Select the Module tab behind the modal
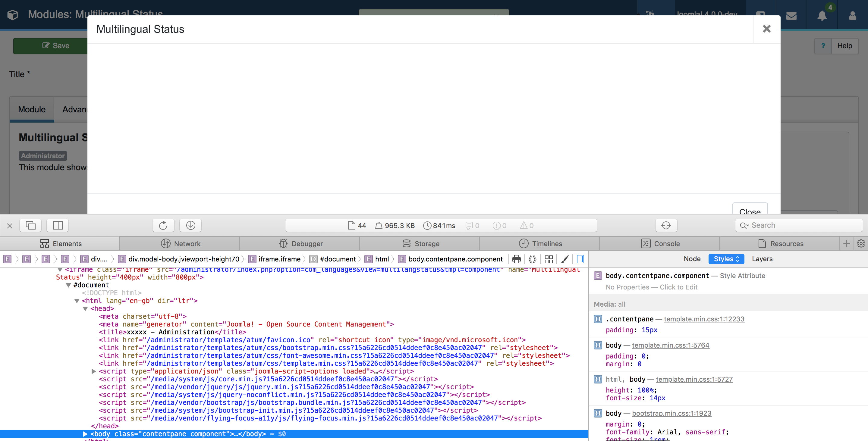 click(x=32, y=109)
